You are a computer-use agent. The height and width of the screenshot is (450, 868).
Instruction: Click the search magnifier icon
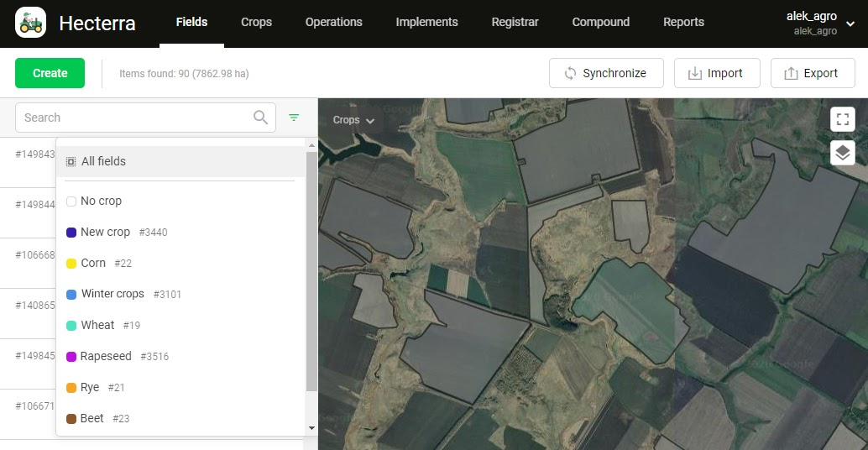point(261,118)
